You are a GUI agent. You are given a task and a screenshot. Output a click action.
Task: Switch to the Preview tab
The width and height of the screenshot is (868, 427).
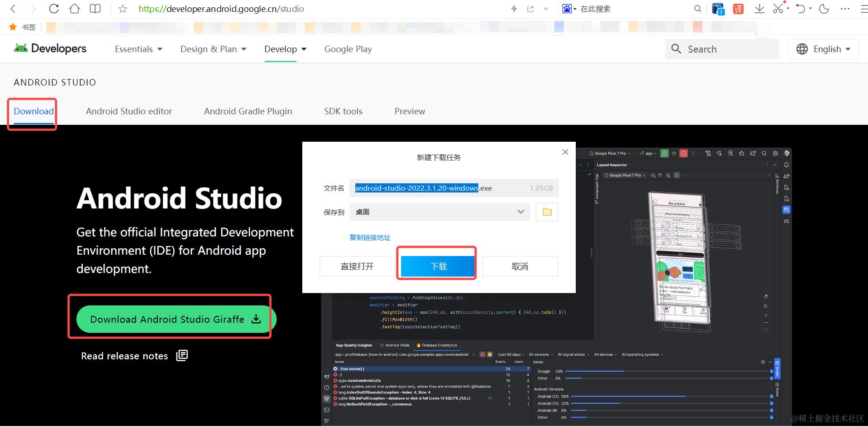point(410,111)
